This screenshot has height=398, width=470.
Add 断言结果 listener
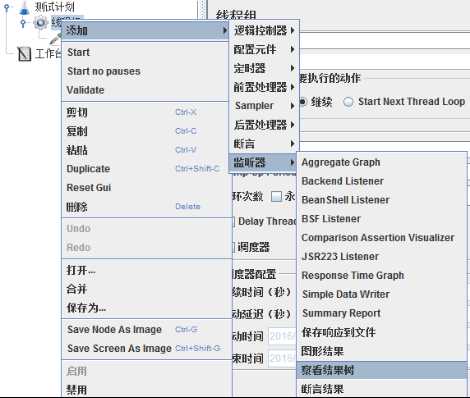(x=382, y=389)
